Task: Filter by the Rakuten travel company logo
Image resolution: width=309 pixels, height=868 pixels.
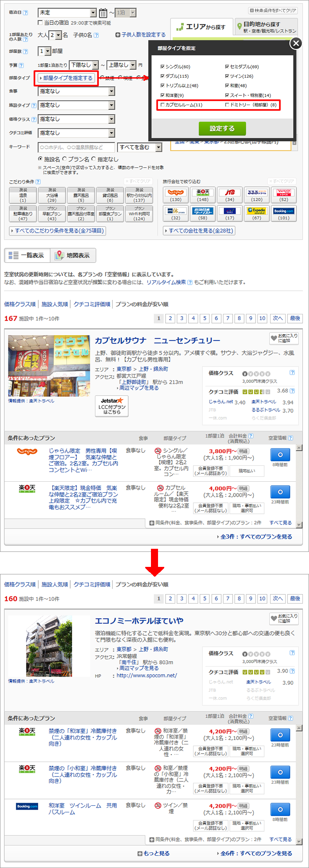Action: point(203,195)
